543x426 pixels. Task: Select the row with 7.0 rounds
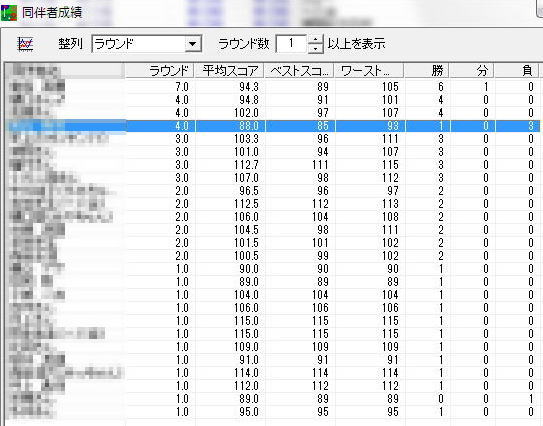click(x=273, y=87)
